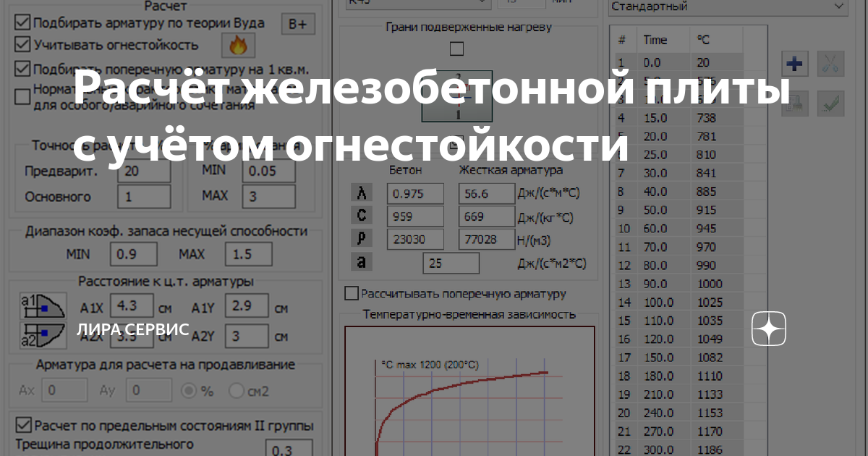
Task: Select the 1025 temperature cell in row 14
Action: 716,302
